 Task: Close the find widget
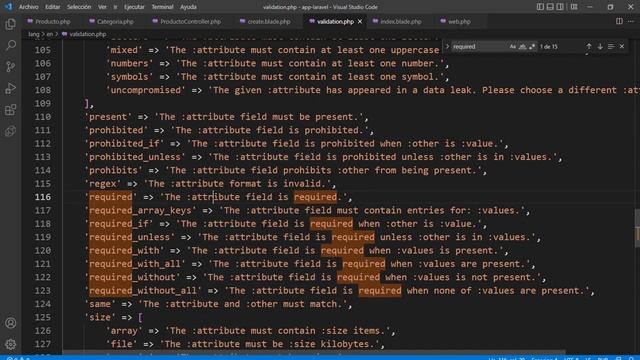[x=622, y=47]
